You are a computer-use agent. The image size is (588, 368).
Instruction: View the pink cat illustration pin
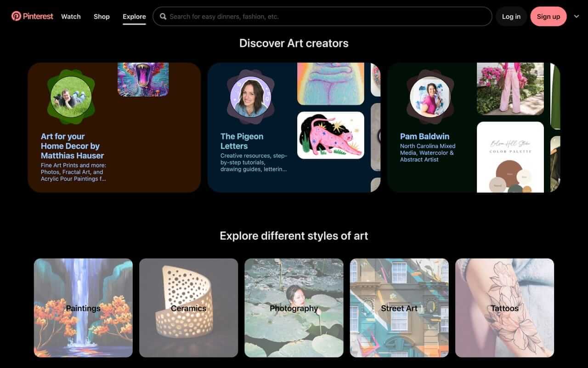coord(331,135)
